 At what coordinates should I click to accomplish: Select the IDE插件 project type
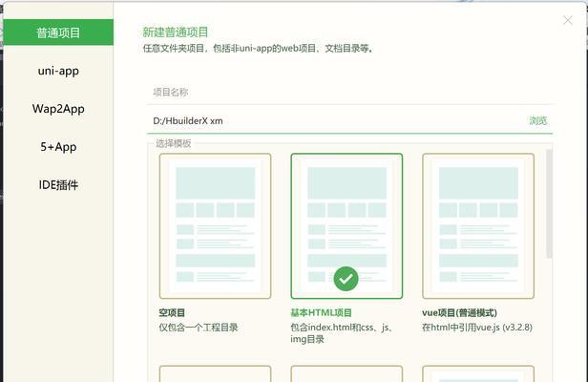coord(58,184)
